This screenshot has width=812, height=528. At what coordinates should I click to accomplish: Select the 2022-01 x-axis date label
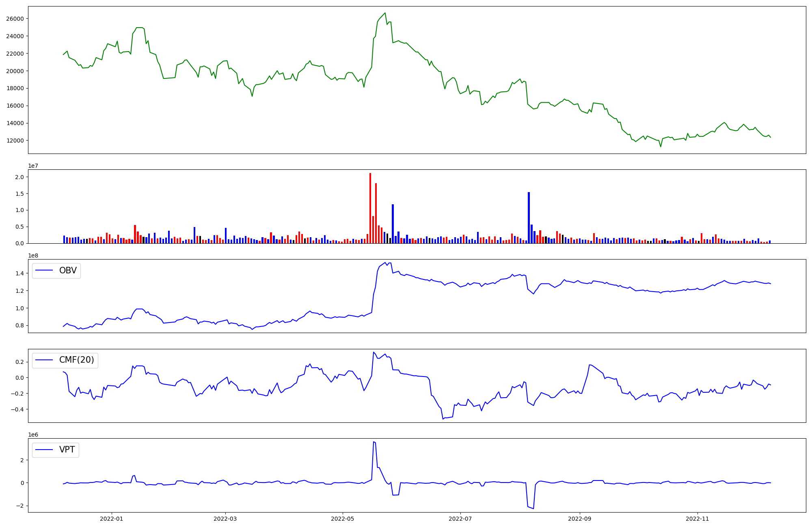click(111, 519)
